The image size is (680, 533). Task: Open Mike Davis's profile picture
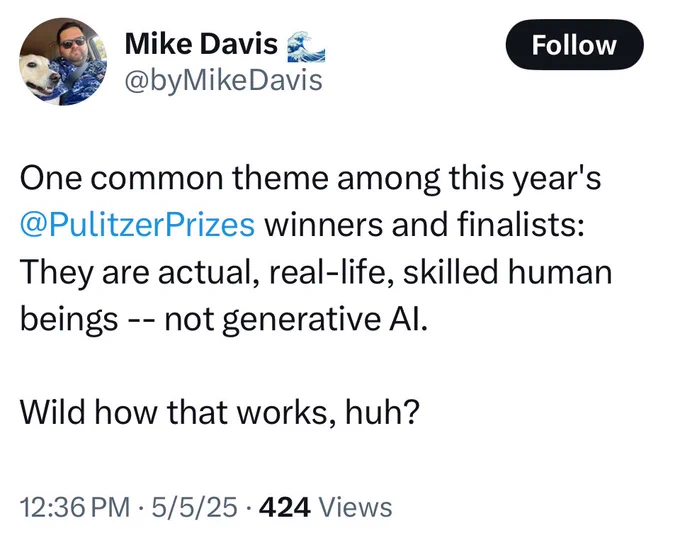click(63, 61)
